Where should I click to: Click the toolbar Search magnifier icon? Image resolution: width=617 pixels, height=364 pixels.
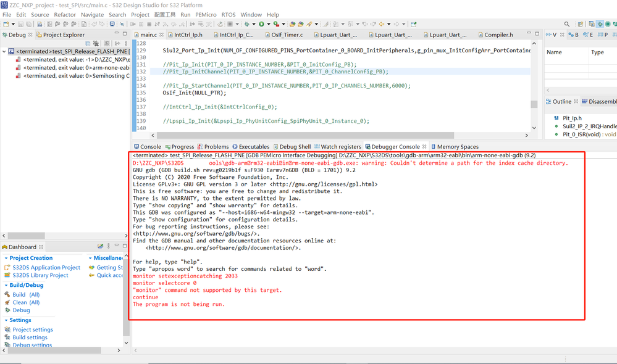(x=566, y=24)
